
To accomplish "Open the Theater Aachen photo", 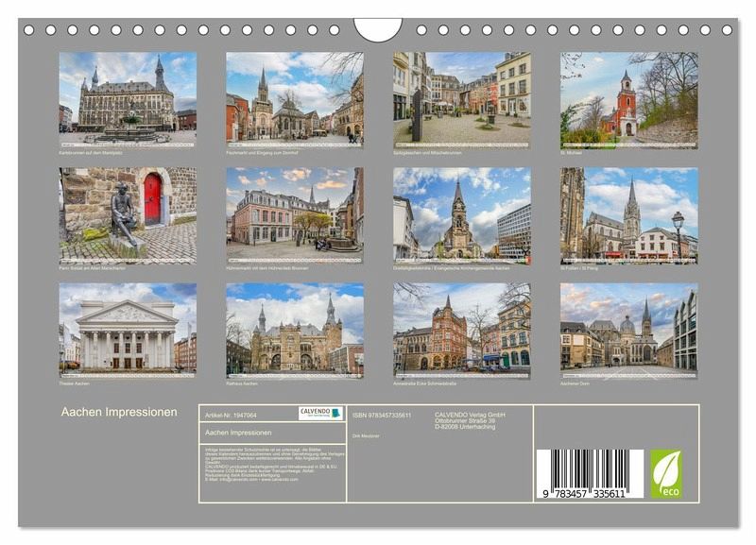I will 128,331.
